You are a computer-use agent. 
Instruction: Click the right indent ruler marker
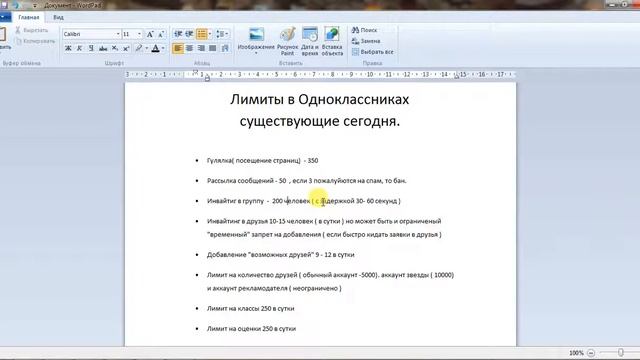click(x=457, y=76)
